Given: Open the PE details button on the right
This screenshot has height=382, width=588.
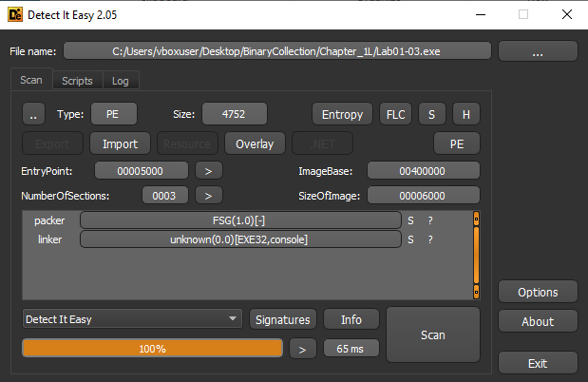Looking at the screenshot, I should coord(457,143).
